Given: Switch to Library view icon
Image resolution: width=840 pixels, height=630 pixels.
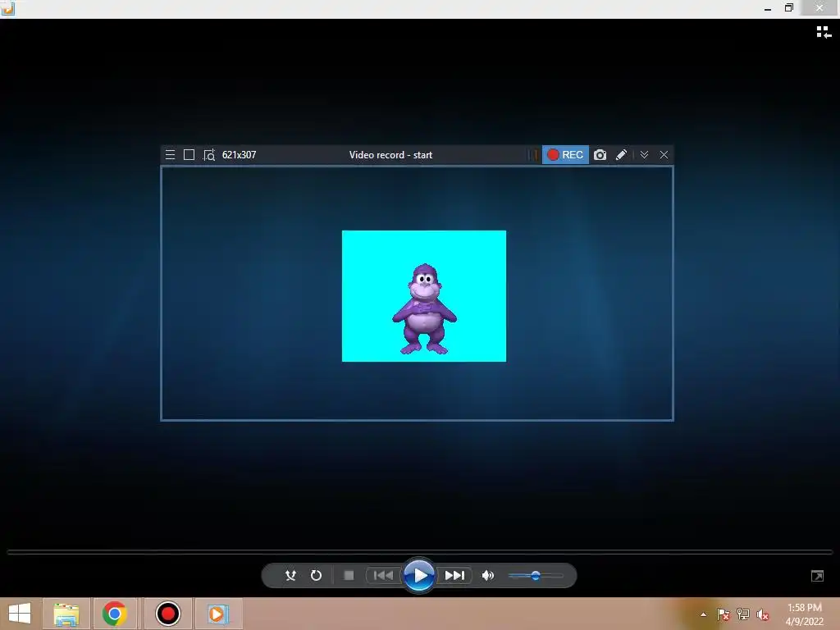Looking at the screenshot, I should point(824,32).
